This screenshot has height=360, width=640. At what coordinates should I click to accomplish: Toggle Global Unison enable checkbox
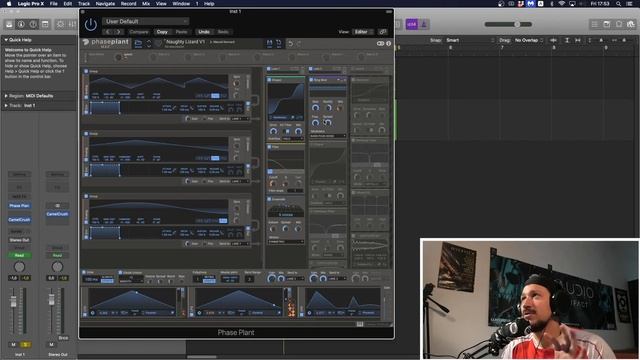click(x=120, y=272)
